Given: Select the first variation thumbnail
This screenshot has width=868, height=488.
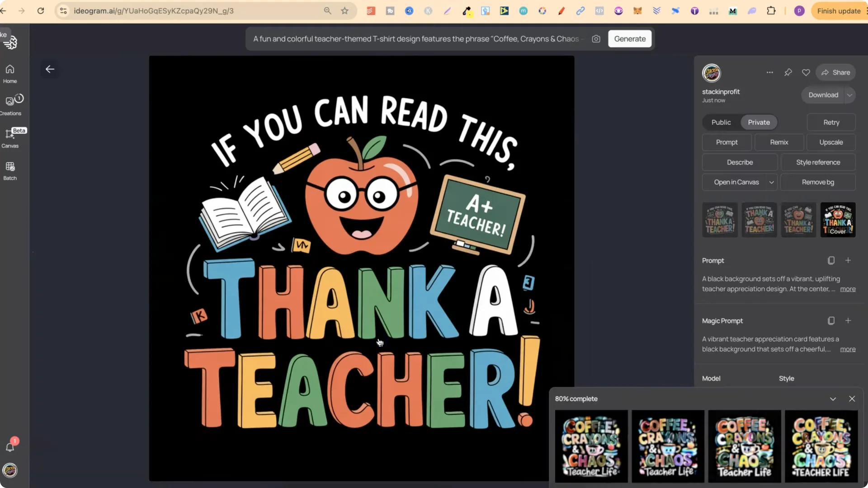Looking at the screenshot, I should click(720, 220).
